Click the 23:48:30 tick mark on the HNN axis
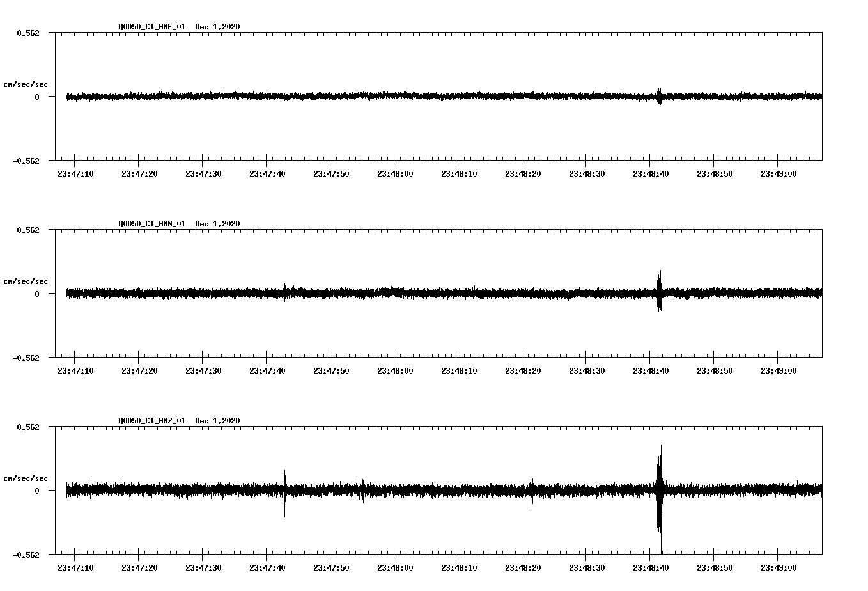Viewport: 868px width, 591px height. coord(587,361)
